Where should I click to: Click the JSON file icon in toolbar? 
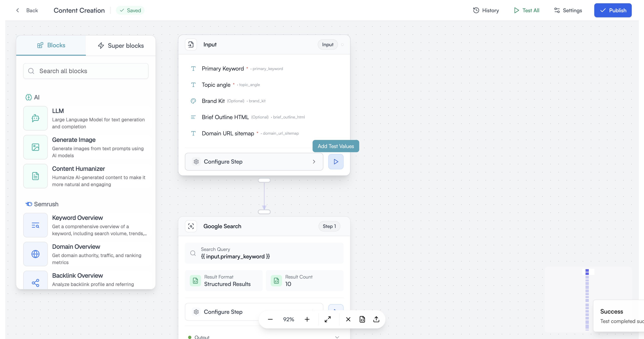pyautogui.click(x=362, y=319)
